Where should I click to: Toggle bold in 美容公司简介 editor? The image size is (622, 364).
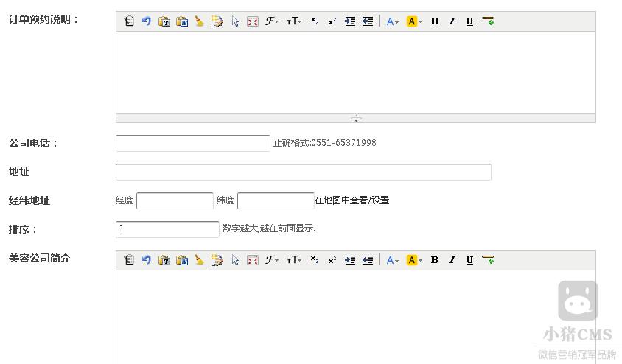[x=434, y=260]
